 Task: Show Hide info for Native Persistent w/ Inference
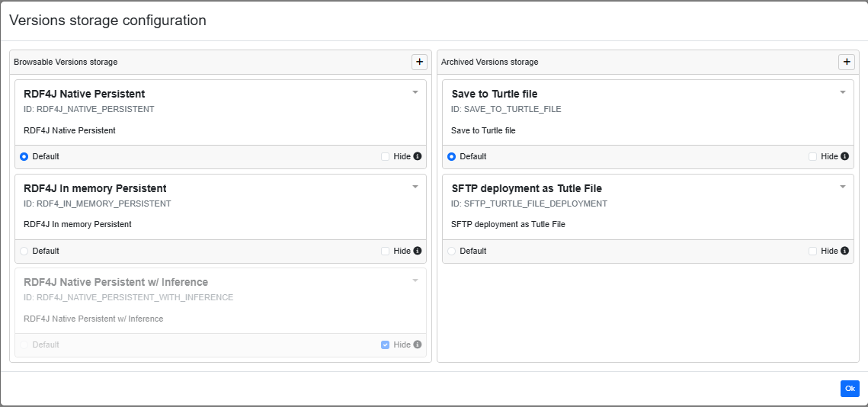coord(418,345)
